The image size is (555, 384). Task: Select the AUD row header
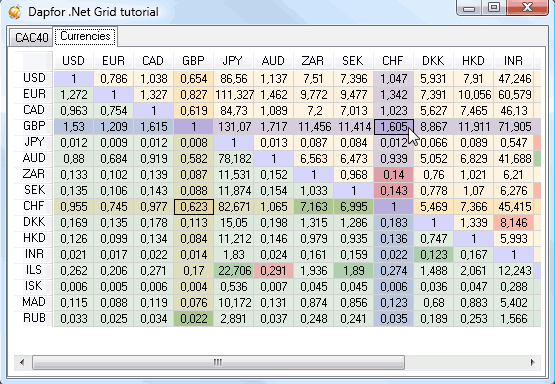coord(34,158)
